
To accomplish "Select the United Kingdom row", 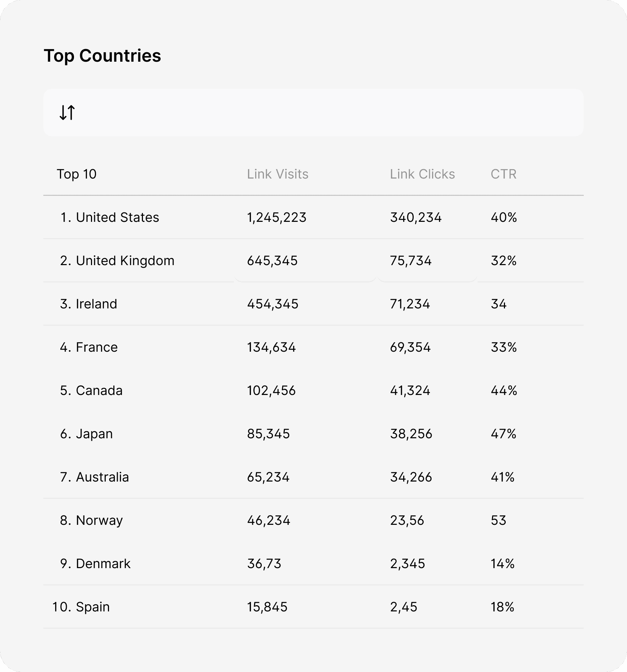I will [125, 261].
